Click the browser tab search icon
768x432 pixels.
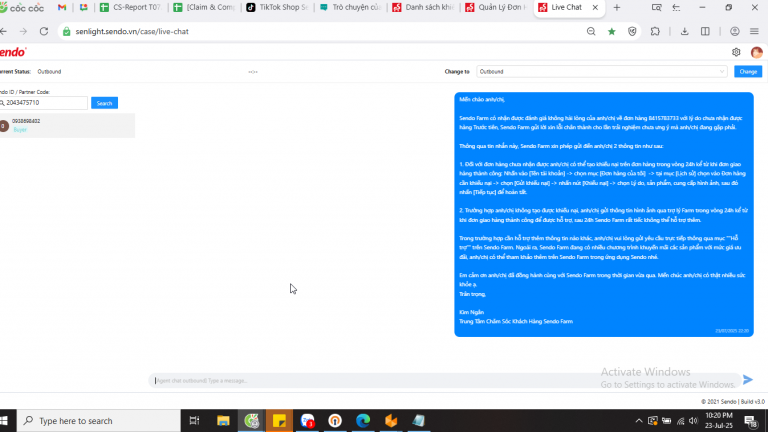coord(656,7)
